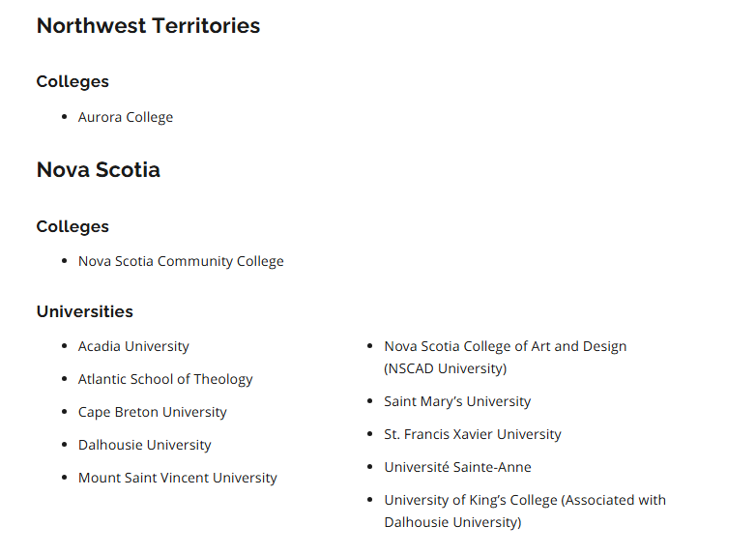Click Colleges subheading under Northwest Territories
756x555 pixels.
point(73,81)
